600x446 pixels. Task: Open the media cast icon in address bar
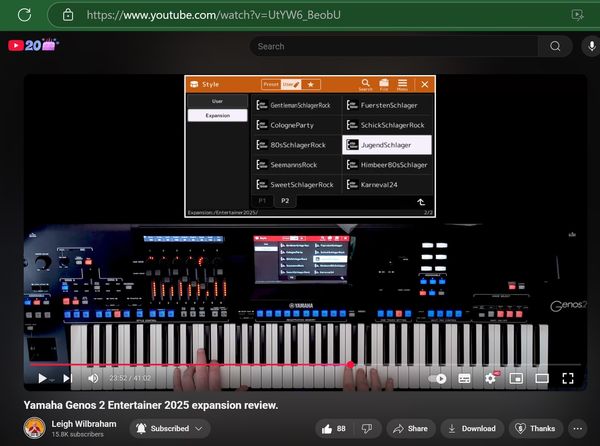coord(577,15)
